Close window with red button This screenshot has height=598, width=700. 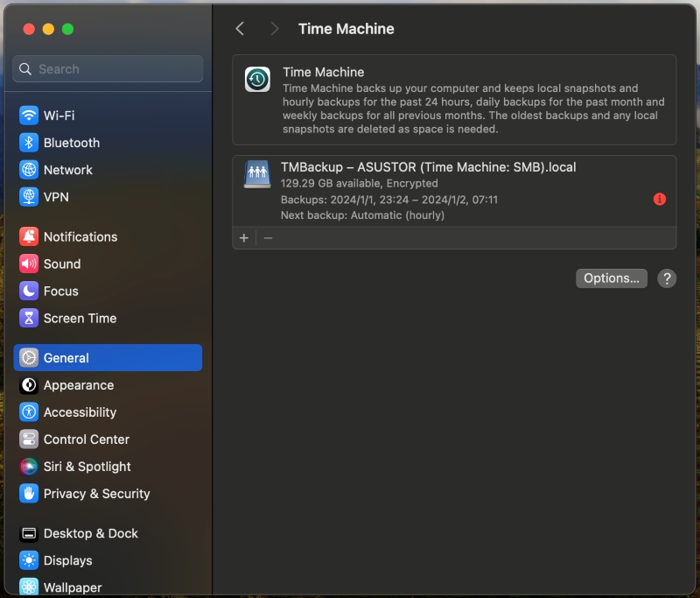tap(29, 29)
